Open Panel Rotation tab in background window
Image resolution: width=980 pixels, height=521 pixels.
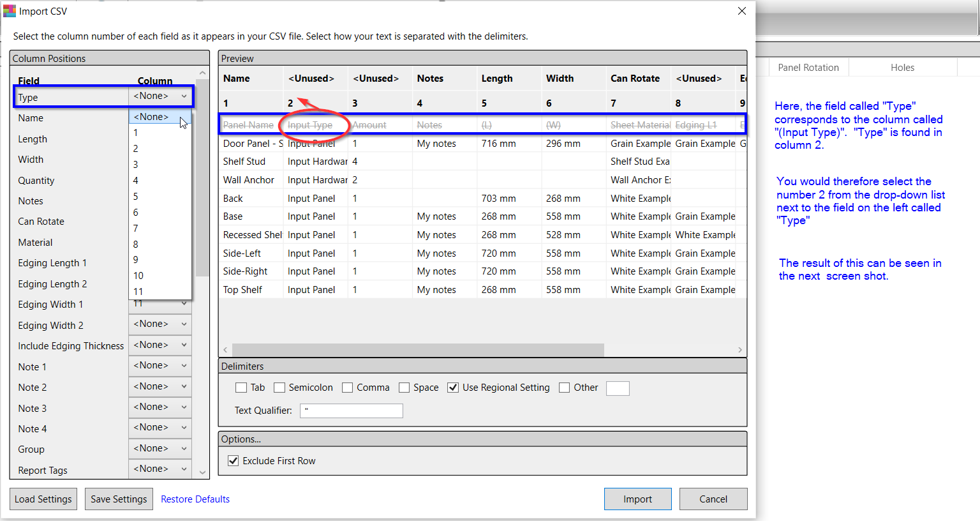click(x=808, y=68)
